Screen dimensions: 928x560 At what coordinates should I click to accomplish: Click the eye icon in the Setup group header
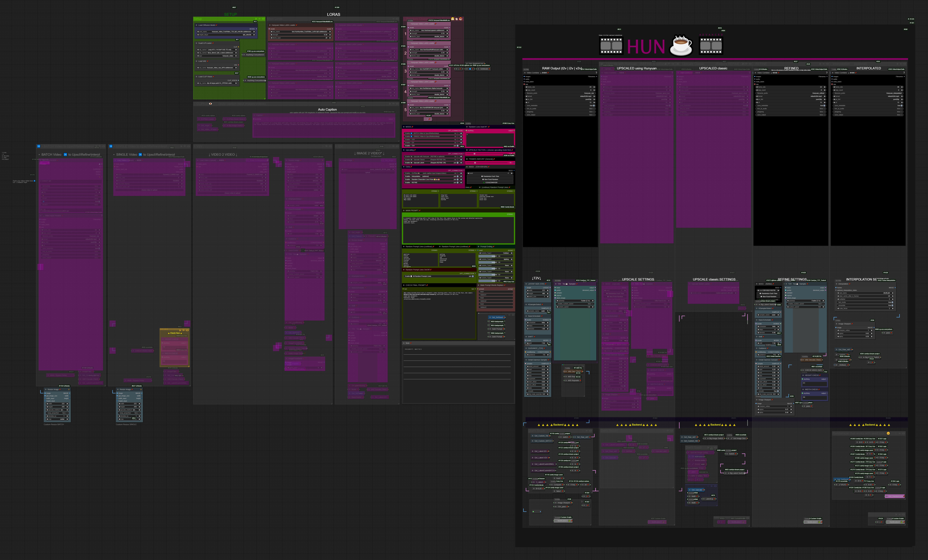click(x=263, y=19)
